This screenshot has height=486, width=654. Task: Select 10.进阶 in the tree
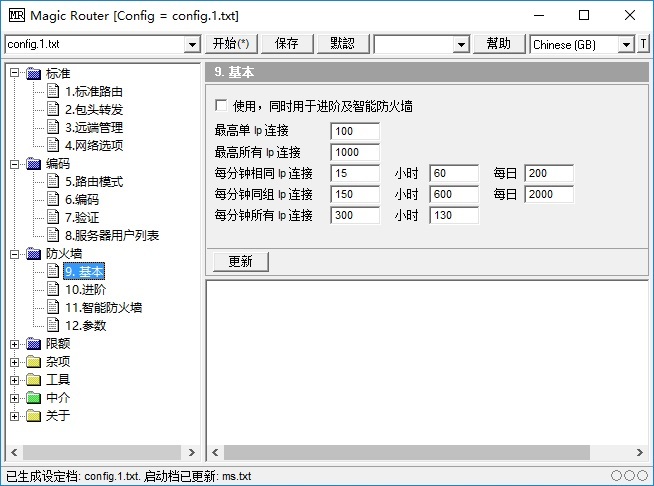tap(86, 290)
